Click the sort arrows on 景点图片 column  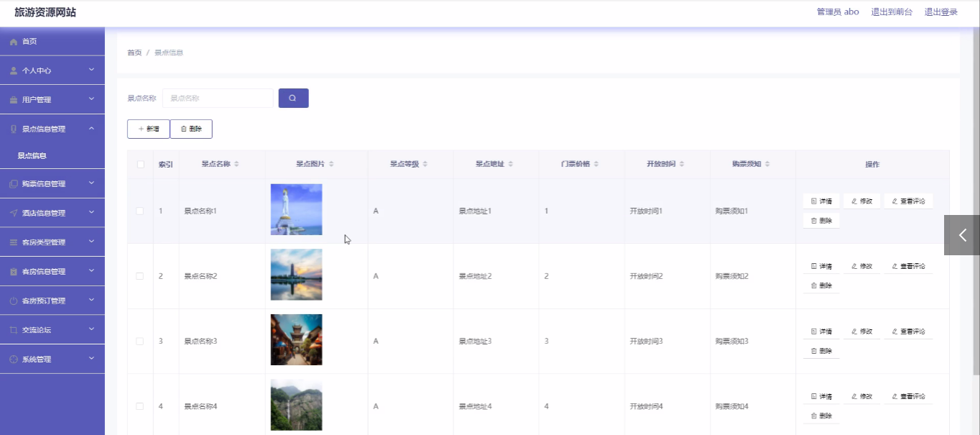click(x=331, y=165)
